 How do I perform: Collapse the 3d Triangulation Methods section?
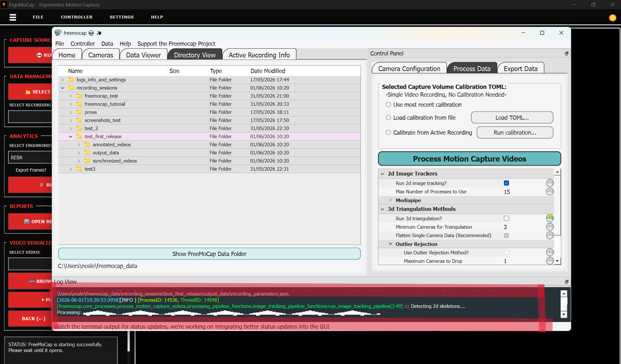pyautogui.click(x=383, y=209)
